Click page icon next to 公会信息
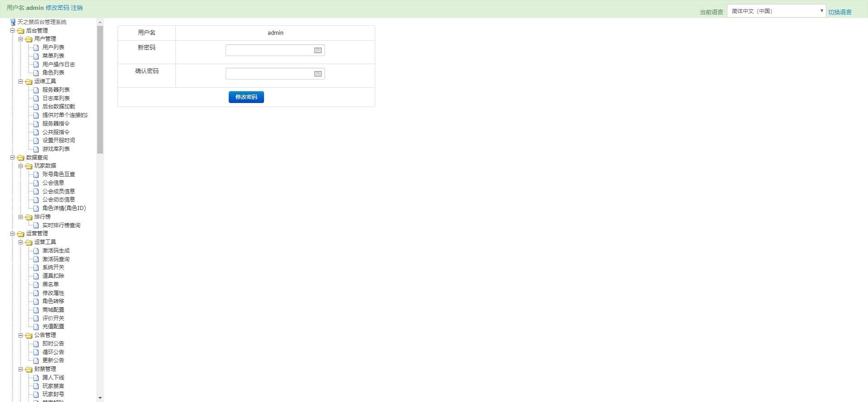The height and width of the screenshot is (402, 868). [x=36, y=183]
